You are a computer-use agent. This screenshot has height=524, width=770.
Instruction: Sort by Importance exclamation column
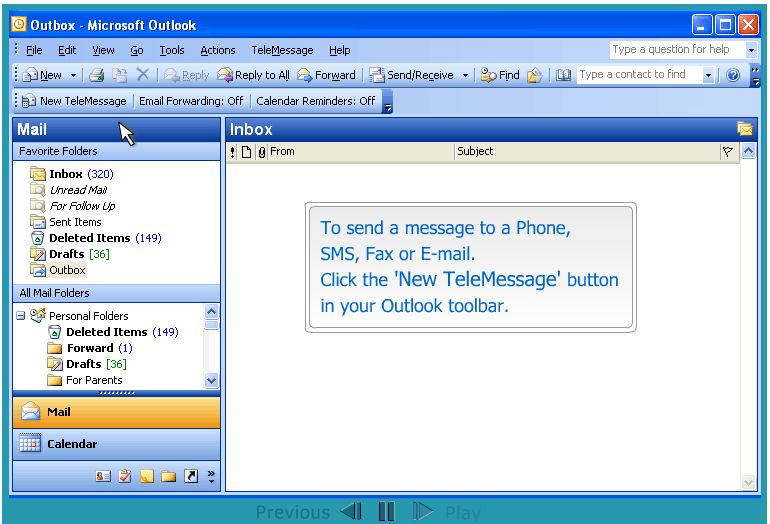coord(232,152)
